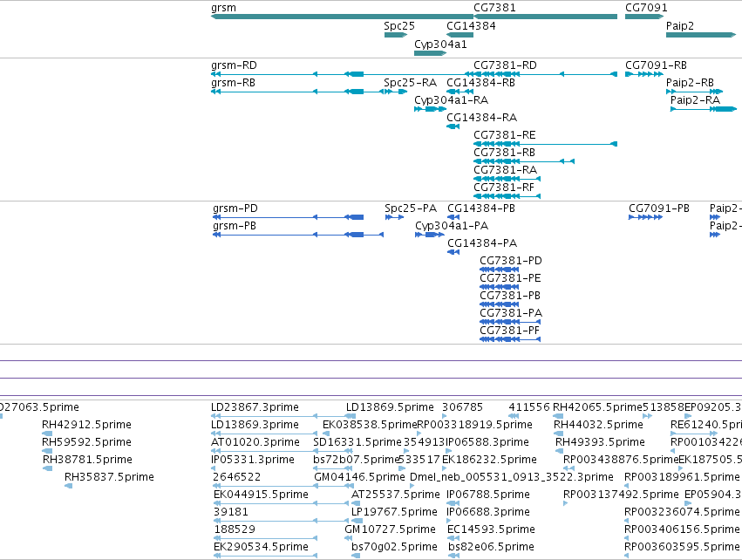Viewport: 742px width, 560px height.
Task: Select the RH59592.5prime EST label
Action: pyautogui.click(x=86, y=442)
